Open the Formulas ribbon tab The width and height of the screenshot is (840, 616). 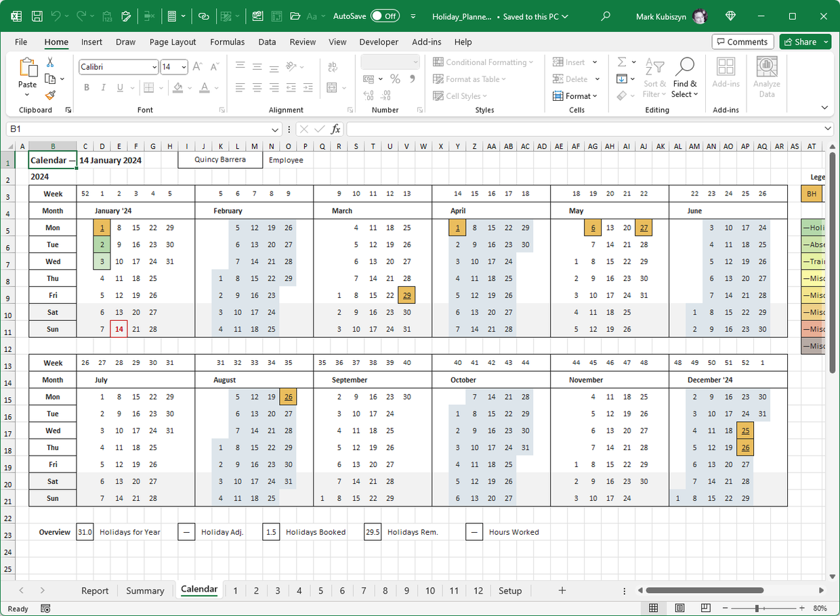(227, 42)
